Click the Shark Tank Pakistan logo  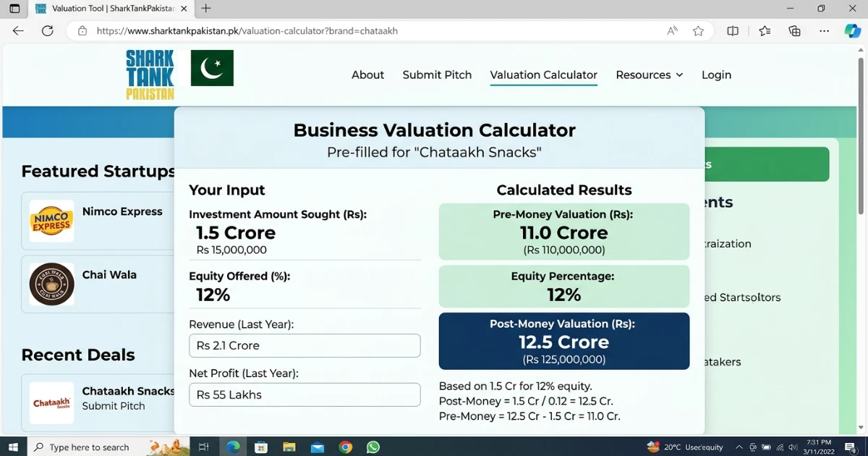tap(150, 75)
